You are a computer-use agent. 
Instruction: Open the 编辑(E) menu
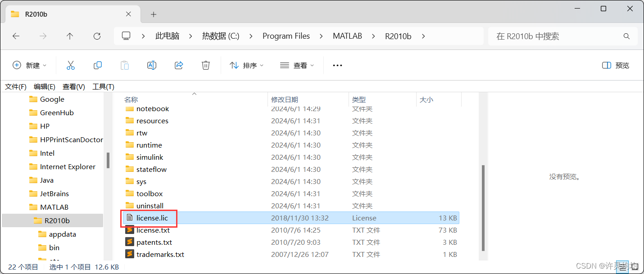click(45, 86)
